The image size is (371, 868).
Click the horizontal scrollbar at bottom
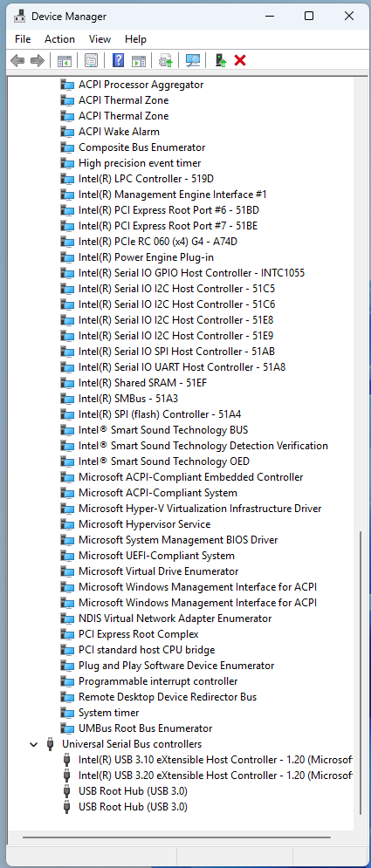coord(172,837)
